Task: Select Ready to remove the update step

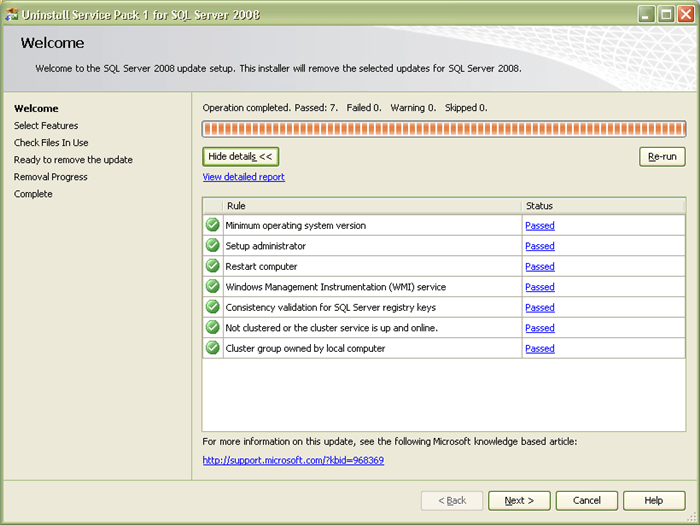Action: pos(73,160)
